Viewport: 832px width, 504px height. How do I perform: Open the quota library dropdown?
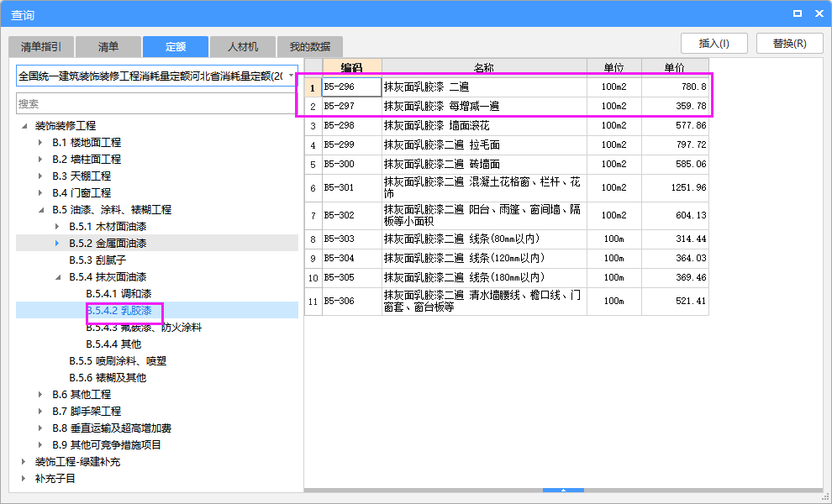[x=291, y=76]
